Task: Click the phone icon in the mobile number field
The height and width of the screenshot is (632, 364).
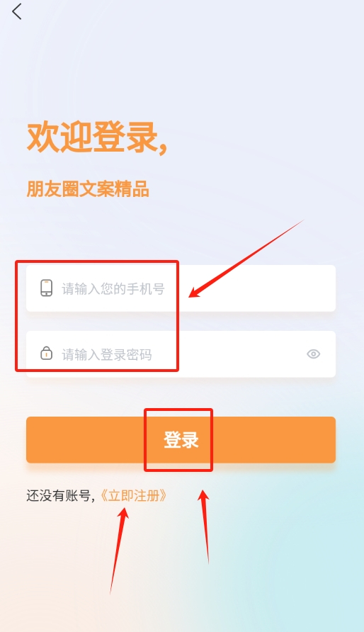Action: pyautogui.click(x=46, y=288)
